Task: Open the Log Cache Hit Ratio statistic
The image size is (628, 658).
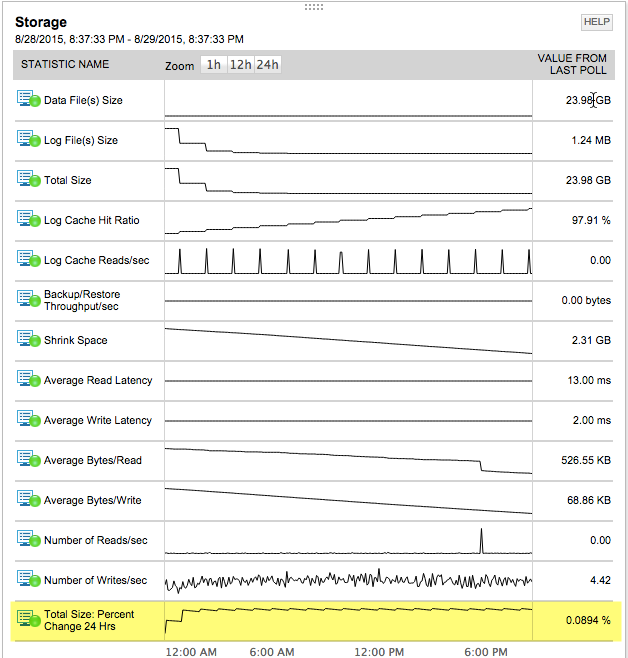Action: tap(91, 220)
